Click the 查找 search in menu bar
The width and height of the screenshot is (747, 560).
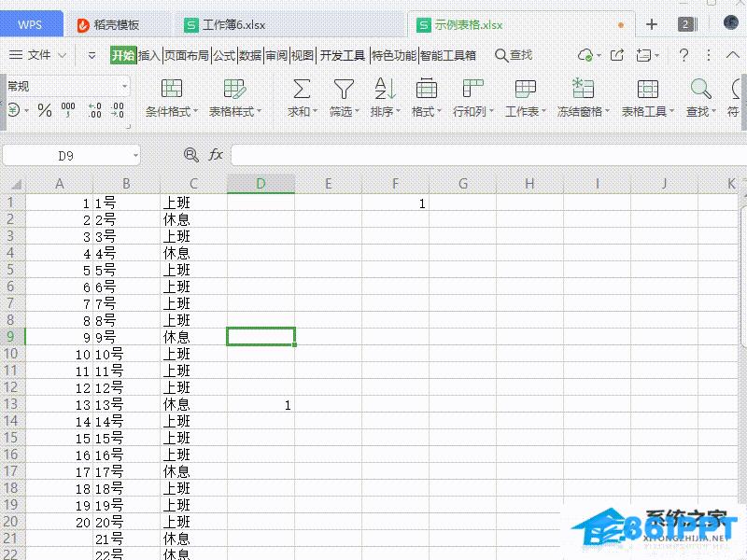tap(514, 55)
